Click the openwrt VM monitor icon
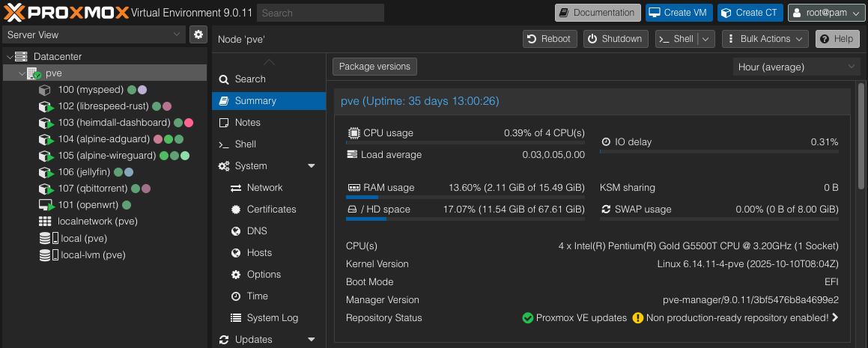 (45, 205)
